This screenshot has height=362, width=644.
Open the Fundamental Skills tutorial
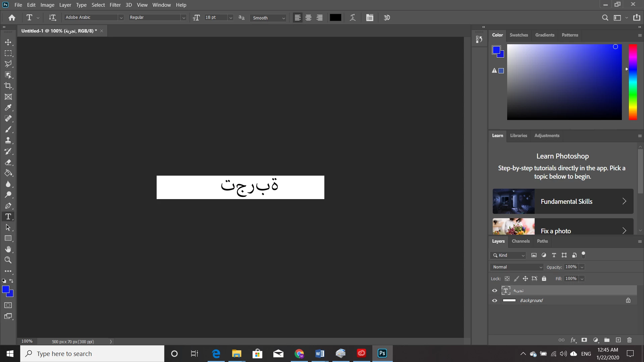pos(563,201)
